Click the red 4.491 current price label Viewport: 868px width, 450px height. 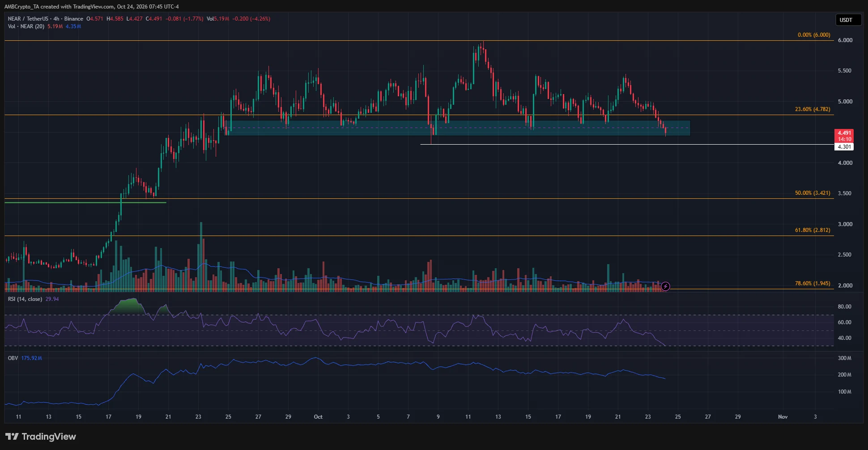coord(844,136)
